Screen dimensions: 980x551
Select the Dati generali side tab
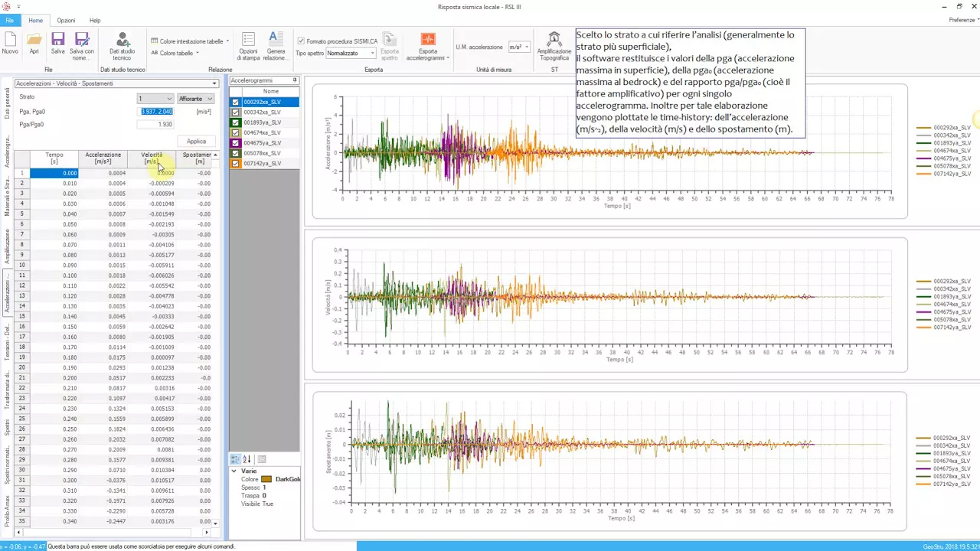point(7,103)
